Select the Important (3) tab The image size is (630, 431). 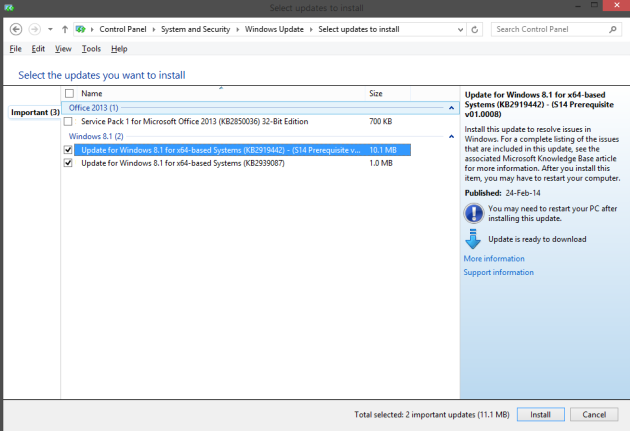click(35, 112)
